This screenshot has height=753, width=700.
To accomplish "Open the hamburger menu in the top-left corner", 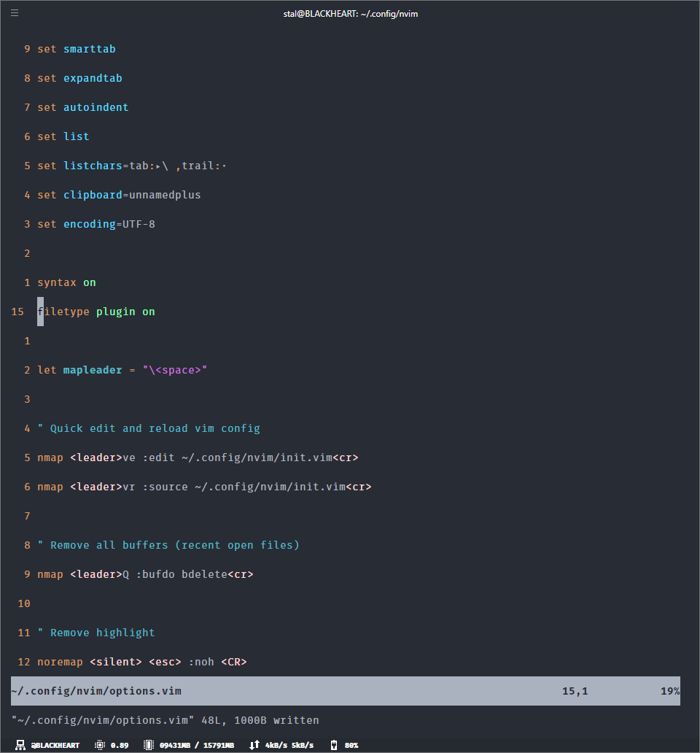I will (x=14, y=12).
